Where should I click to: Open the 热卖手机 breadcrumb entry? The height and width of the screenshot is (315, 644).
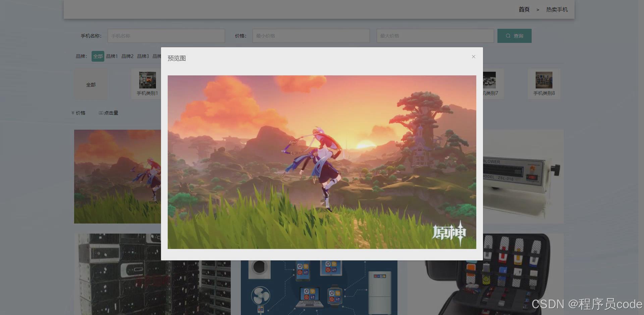pos(556,10)
